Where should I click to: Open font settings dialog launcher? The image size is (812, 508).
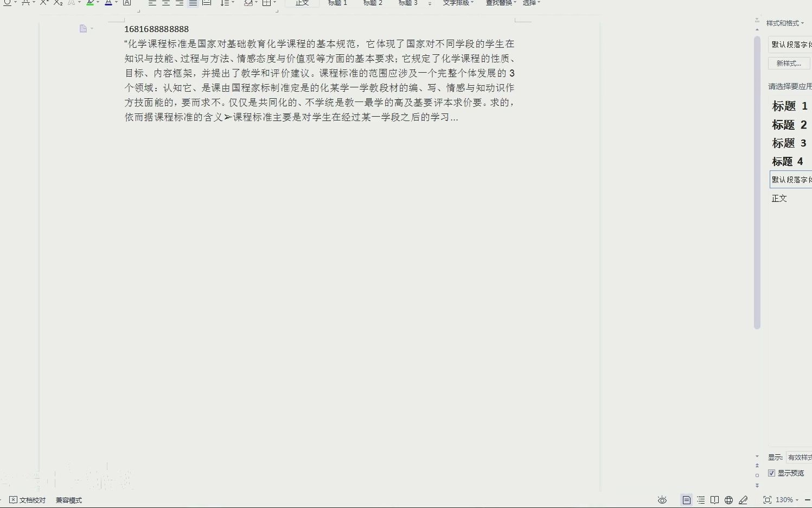(138, 10)
